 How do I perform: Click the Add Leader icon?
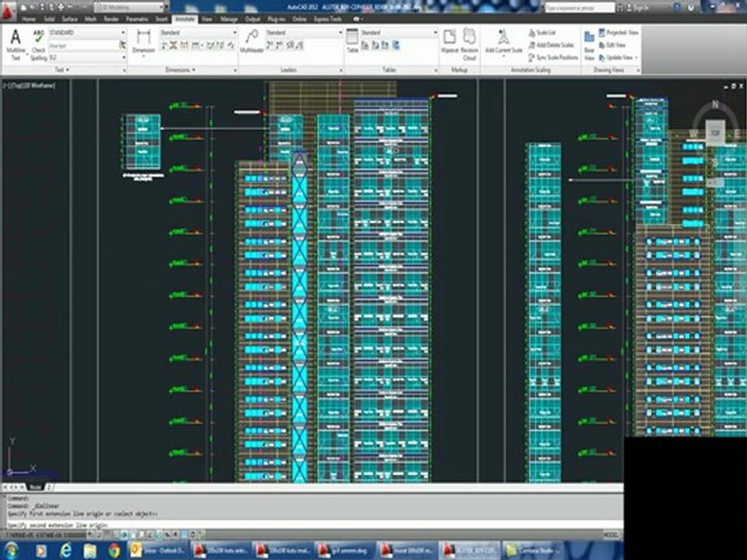270,45
